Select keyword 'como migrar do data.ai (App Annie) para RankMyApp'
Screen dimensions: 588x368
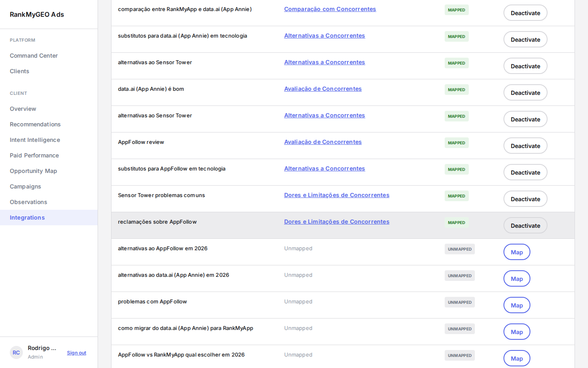185,328
